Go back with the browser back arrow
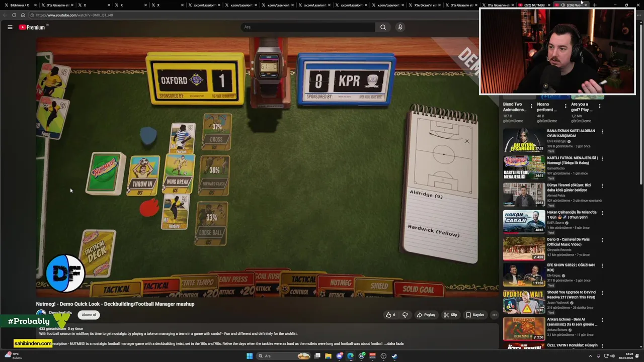This screenshot has height=362, width=644. (x=6, y=15)
